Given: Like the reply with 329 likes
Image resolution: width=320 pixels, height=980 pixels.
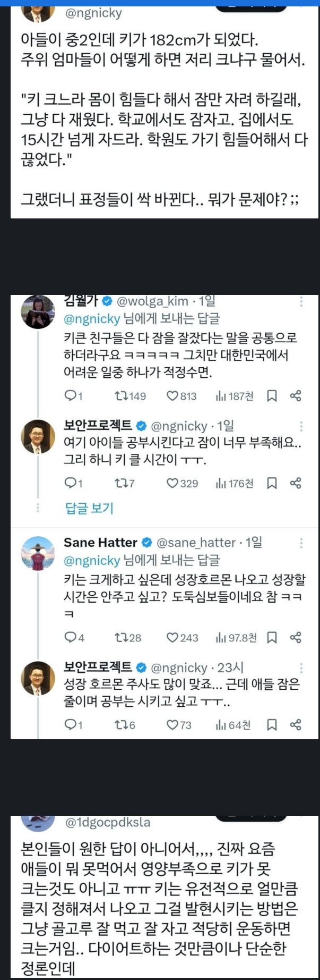Looking at the screenshot, I should coord(172,483).
